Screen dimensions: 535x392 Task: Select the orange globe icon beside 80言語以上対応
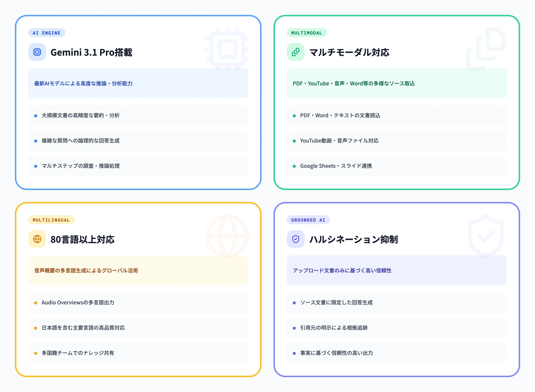[x=37, y=239]
